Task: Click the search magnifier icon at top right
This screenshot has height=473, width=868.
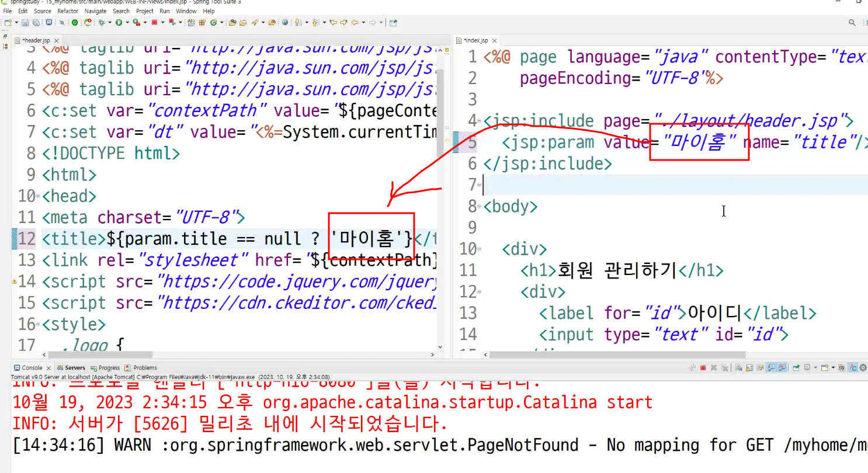Action: pyautogui.click(x=852, y=23)
